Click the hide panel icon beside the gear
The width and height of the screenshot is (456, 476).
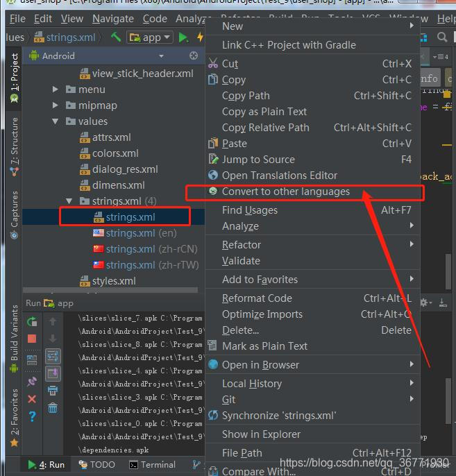pyautogui.click(x=443, y=303)
